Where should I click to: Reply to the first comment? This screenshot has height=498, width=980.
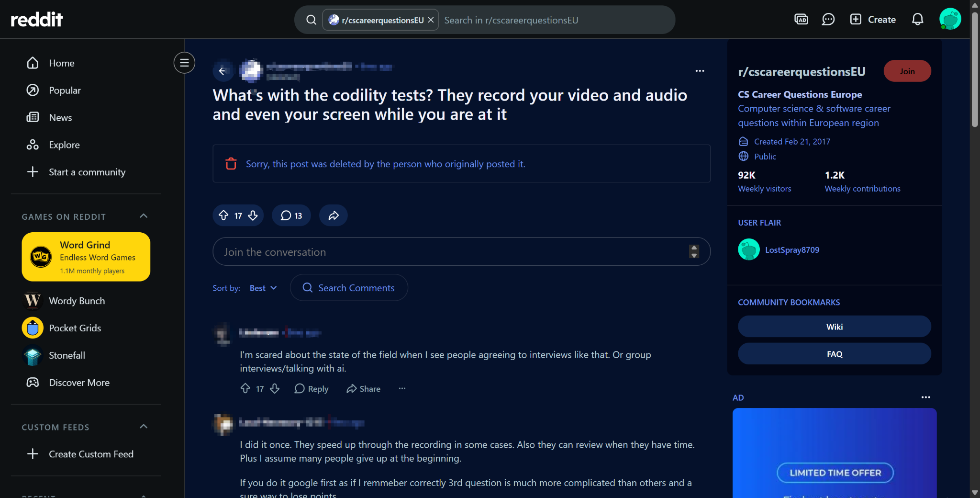coord(312,388)
